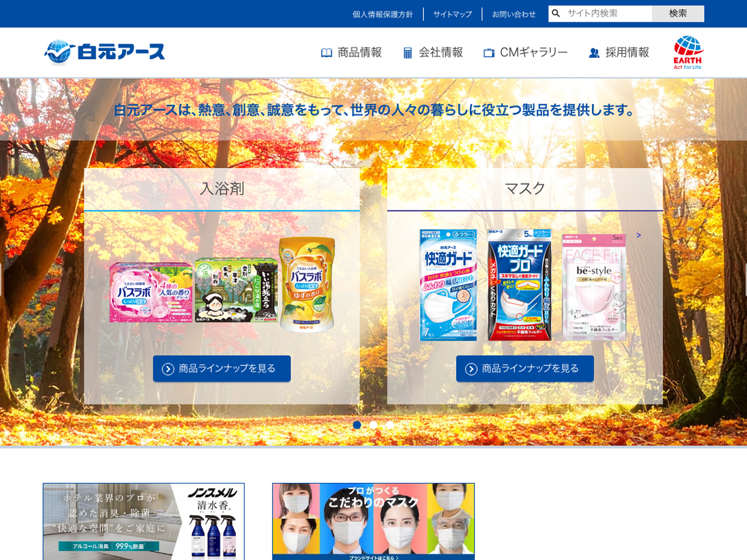Click the arrow icon in the 入浴剤 lineup button
This screenshot has width=747, height=560.
(168, 369)
